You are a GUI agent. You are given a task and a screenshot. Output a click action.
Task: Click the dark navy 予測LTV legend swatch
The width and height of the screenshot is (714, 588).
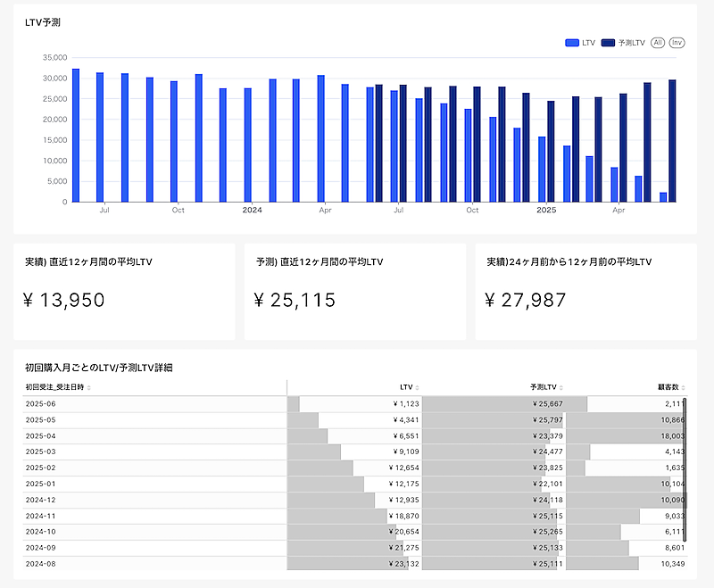click(x=609, y=43)
